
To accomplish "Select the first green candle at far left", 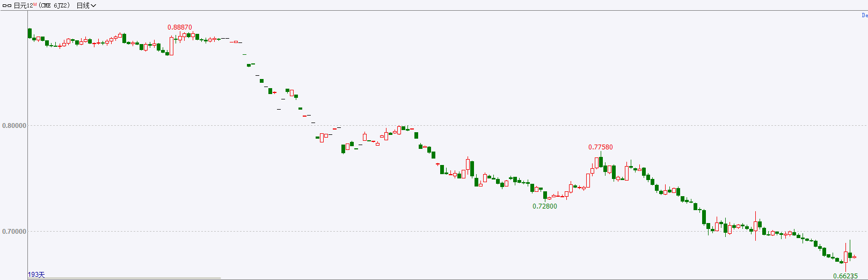I will click(x=30, y=33).
